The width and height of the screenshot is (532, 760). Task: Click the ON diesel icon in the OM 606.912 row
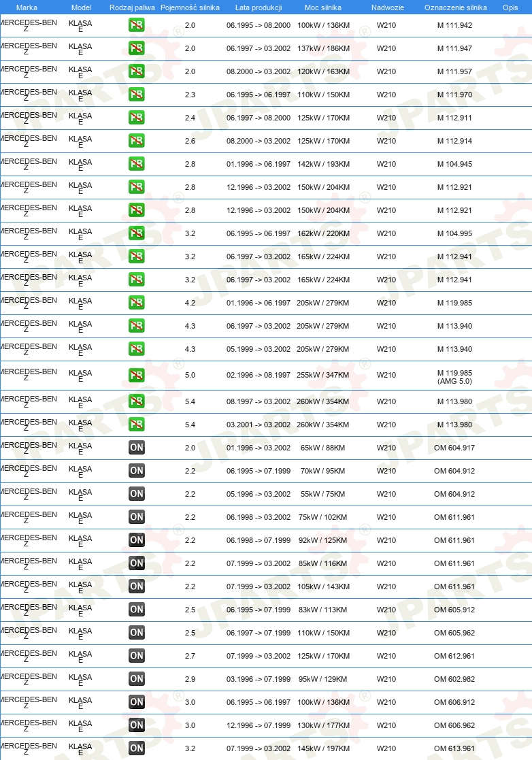click(137, 702)
